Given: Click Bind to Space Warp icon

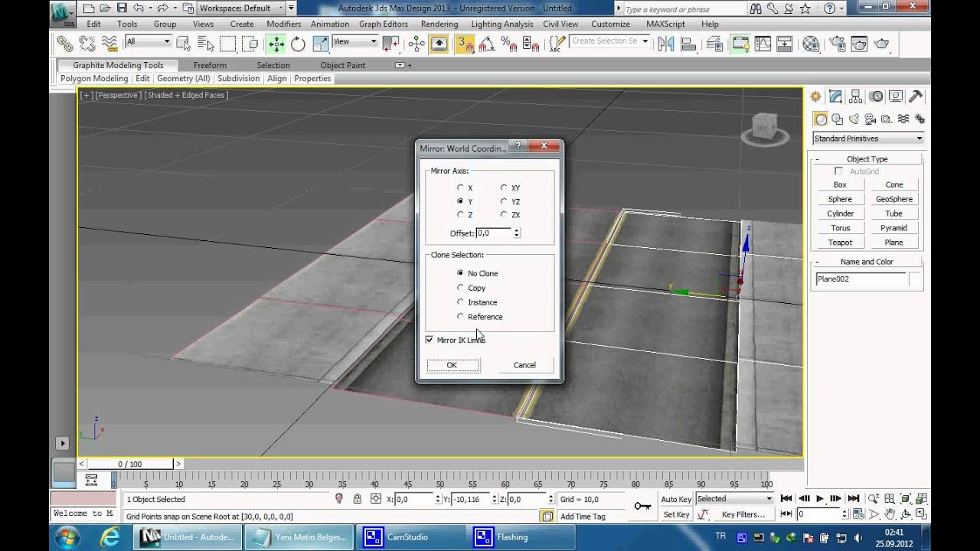Looking at the screenshot, I should (x=109, y=44).
